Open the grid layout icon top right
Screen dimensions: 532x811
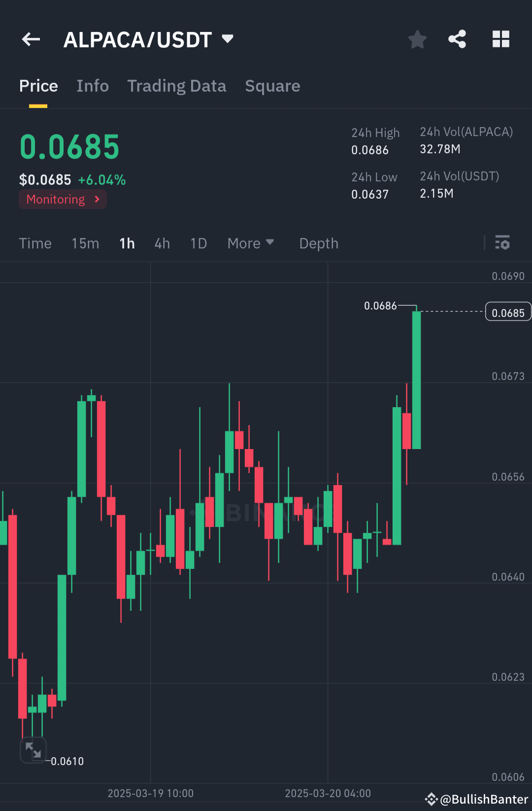pyautogui.click(x=501, y=39)
